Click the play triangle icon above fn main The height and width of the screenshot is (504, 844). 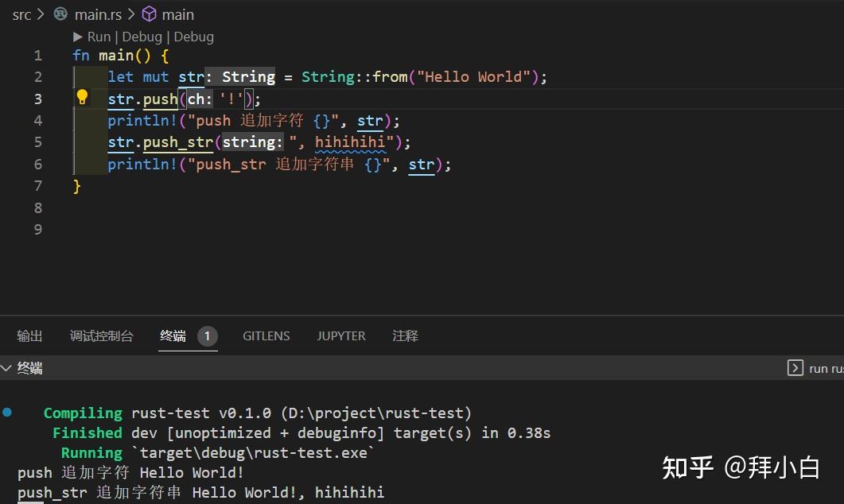point(79,37)
